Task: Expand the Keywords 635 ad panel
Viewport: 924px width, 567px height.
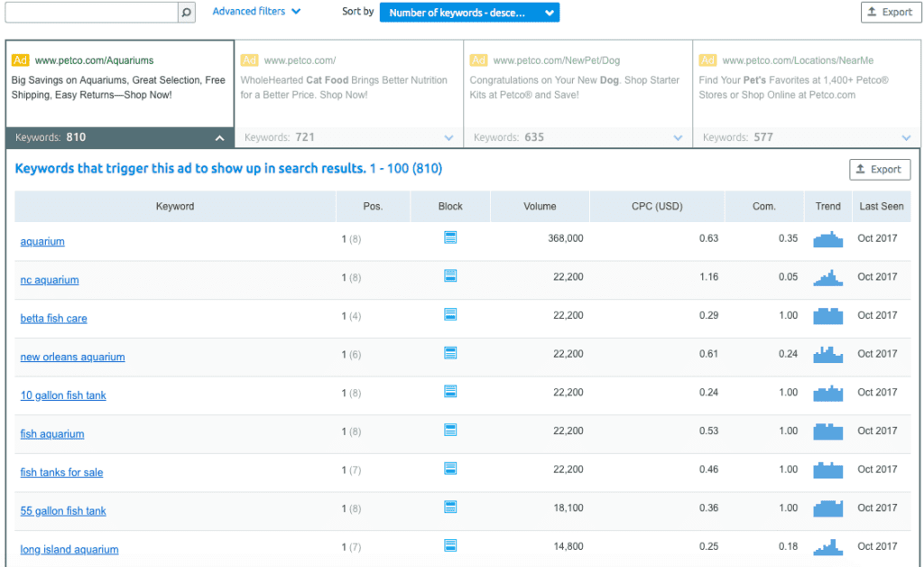Action: [578, 137]
